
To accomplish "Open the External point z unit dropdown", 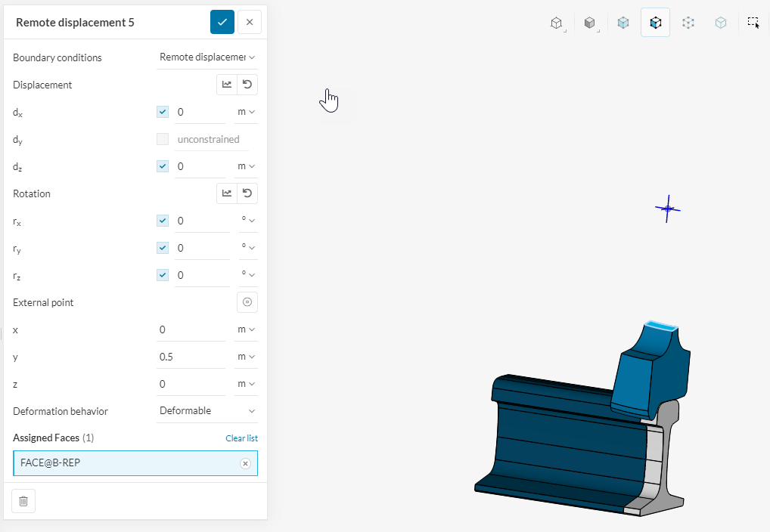I will (x=246, y=384).
